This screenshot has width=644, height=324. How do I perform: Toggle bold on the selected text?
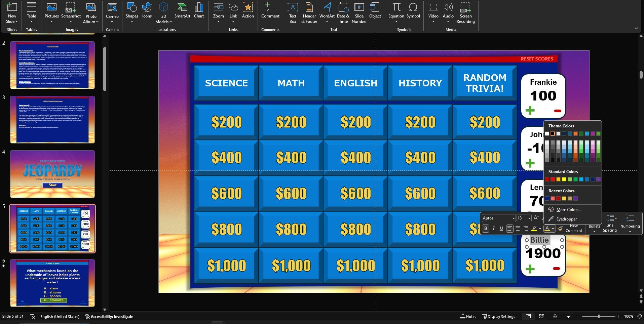click(486, 229)
